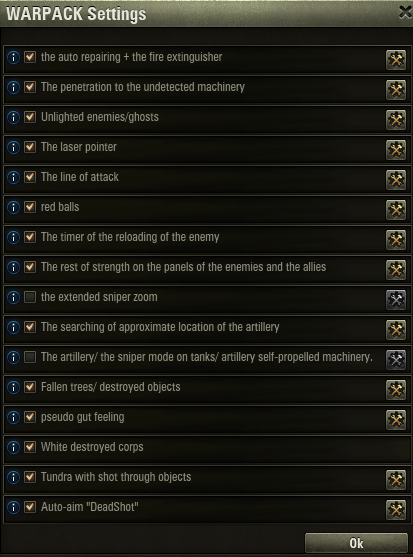Screen dimensions: 413x557
Task: Confirm settings with the Ok button
Action: click(x=356, y=543)
